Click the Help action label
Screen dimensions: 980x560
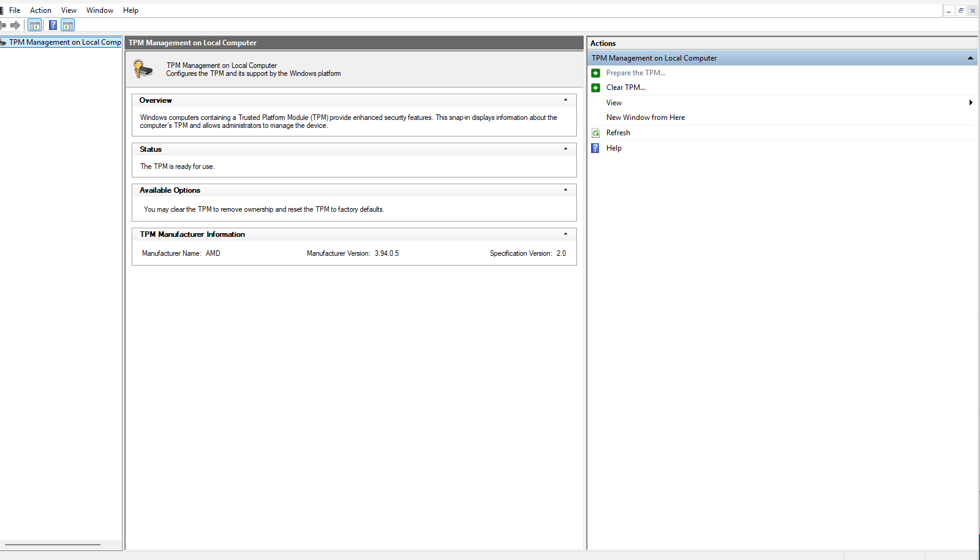coord(614,148)
